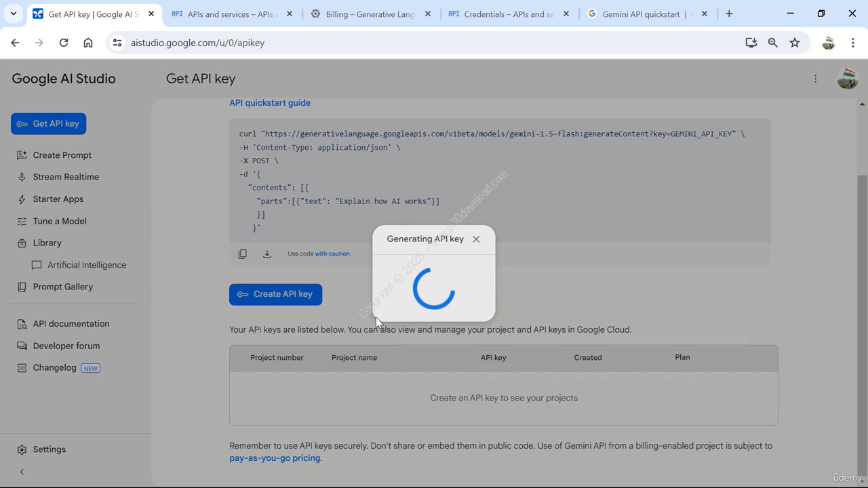
Task: Click the Get API key sidebar button
Action: tap(48, 124)
